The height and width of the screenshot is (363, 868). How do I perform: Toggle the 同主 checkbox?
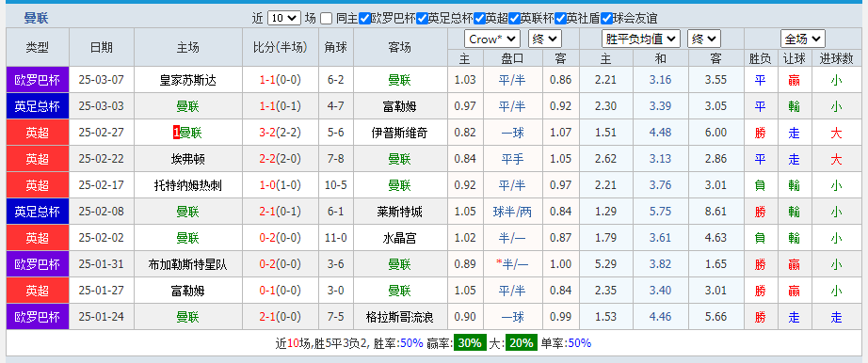click(x=327, y=18)
